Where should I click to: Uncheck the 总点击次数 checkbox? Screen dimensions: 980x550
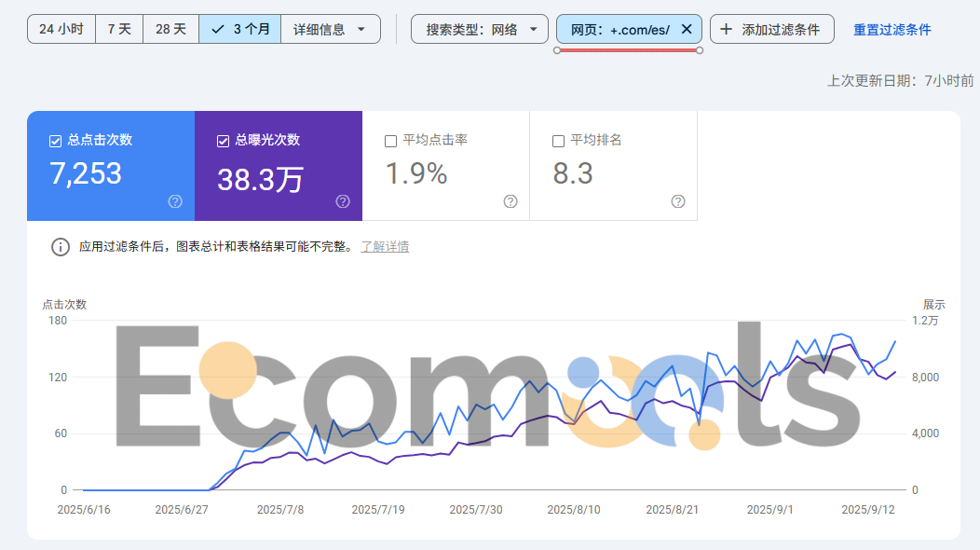tap(55, 141)
